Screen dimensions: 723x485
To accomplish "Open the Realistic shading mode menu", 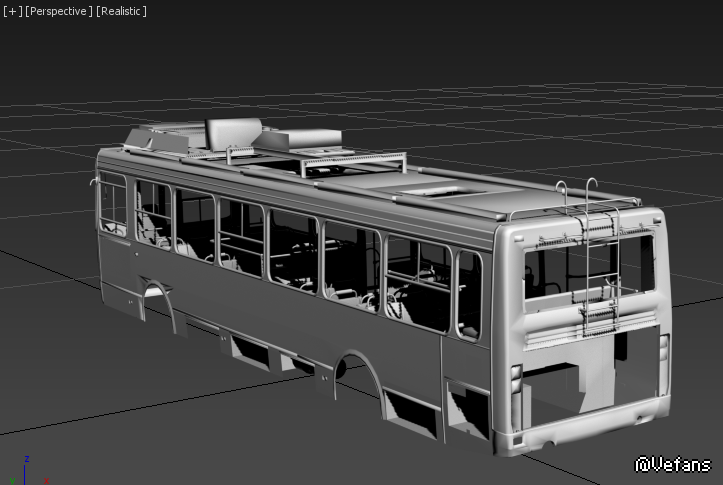I will pyautogui.click(x=121, y=11).
